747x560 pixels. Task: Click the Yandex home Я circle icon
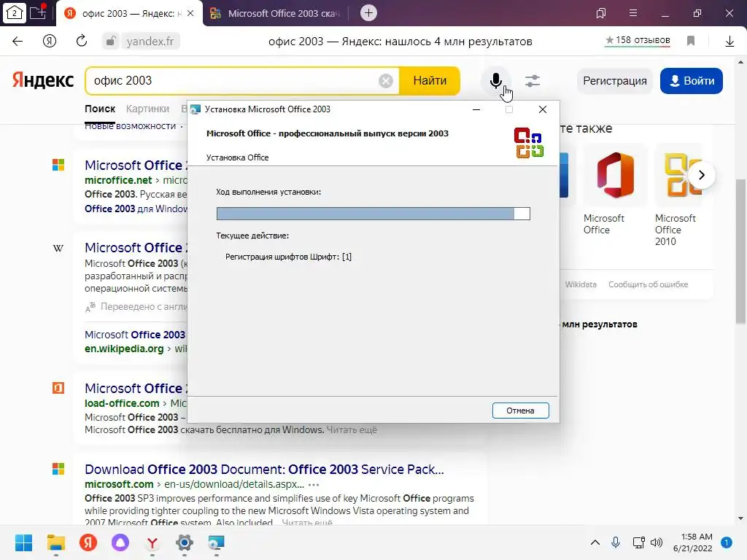[50, 41]
